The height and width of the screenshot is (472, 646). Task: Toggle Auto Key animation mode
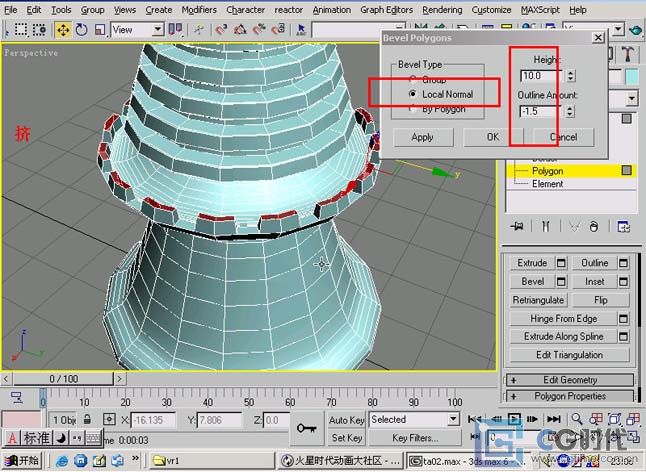pos(347,420)
